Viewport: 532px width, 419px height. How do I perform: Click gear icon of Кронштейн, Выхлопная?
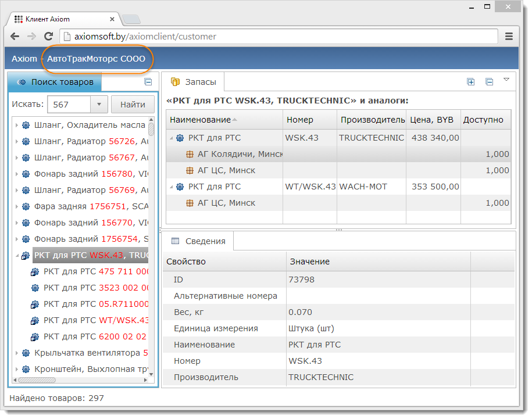(26, 369)
